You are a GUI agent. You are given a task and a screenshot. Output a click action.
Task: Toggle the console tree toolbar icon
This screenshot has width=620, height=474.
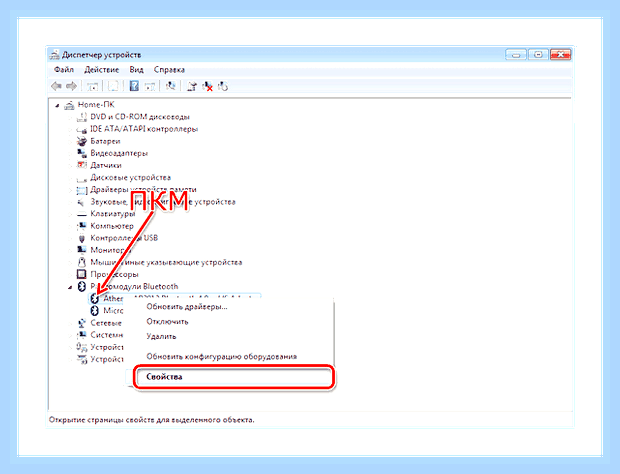(93, 86)
